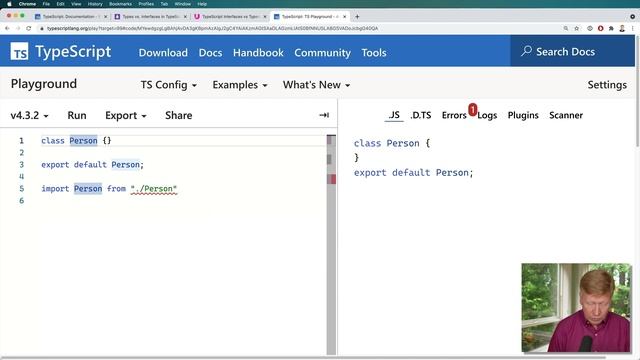This screenshot has height=360, width=640.
Task: Expand the Examples dropdown
Action: coord(240,85)
